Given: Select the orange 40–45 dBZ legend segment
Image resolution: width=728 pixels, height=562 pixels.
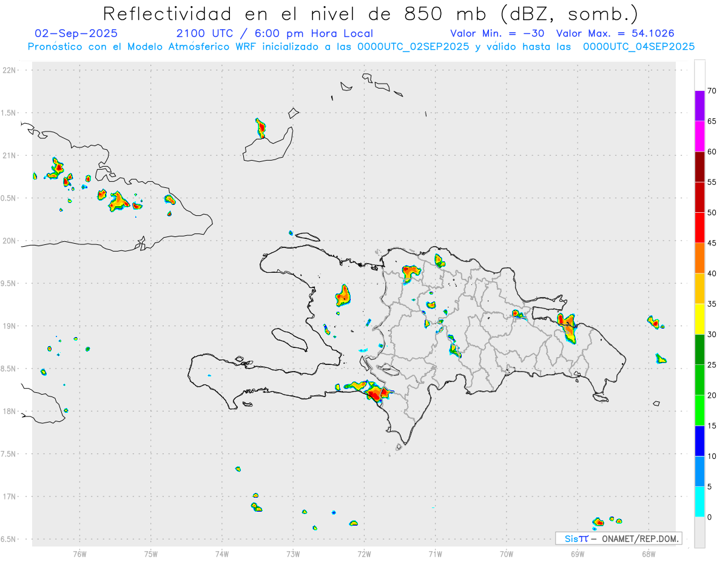Looking at the screenshot, I should pos(699,258).
